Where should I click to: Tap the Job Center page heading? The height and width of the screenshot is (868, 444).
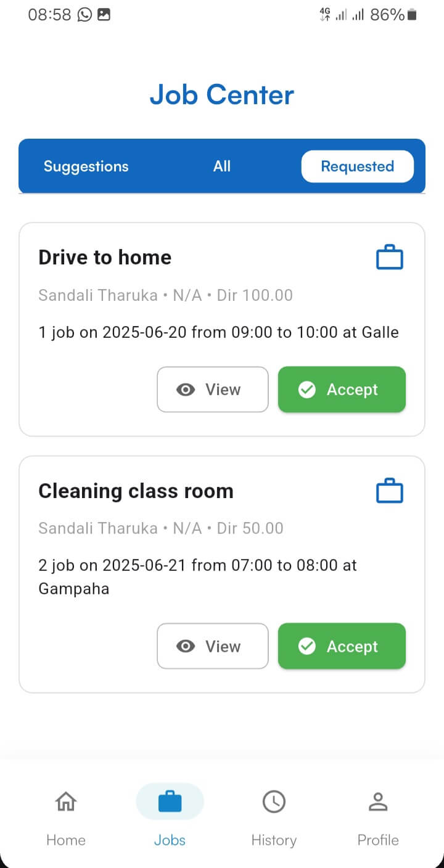[x=222, y=95]
